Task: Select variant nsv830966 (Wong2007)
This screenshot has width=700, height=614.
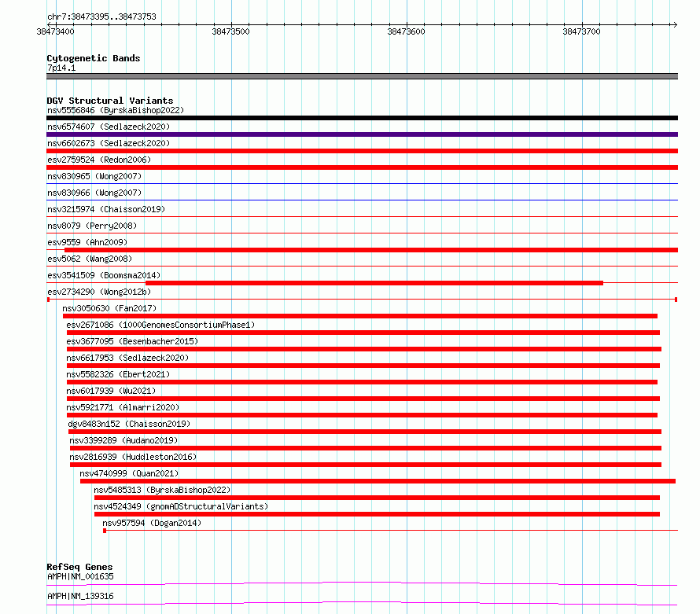Action: 94,193
